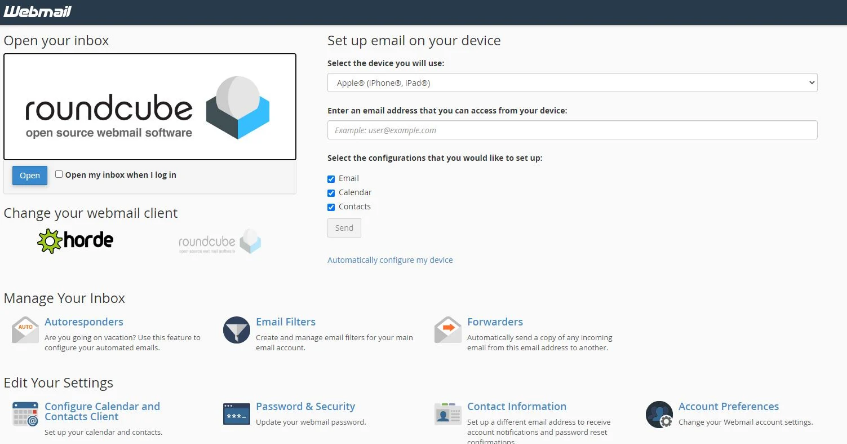This screenshot has height=444, width=847.
Task: Open the Email Filters link
Action: (x=285, y=322)
